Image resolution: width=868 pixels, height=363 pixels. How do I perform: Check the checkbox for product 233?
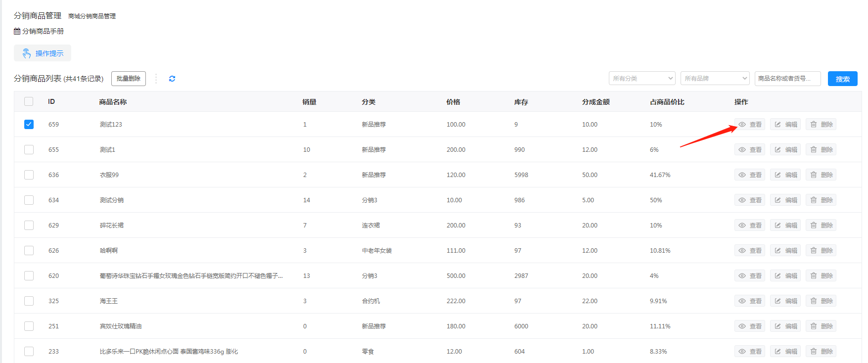pyautogui.click(x=29, y=351)
